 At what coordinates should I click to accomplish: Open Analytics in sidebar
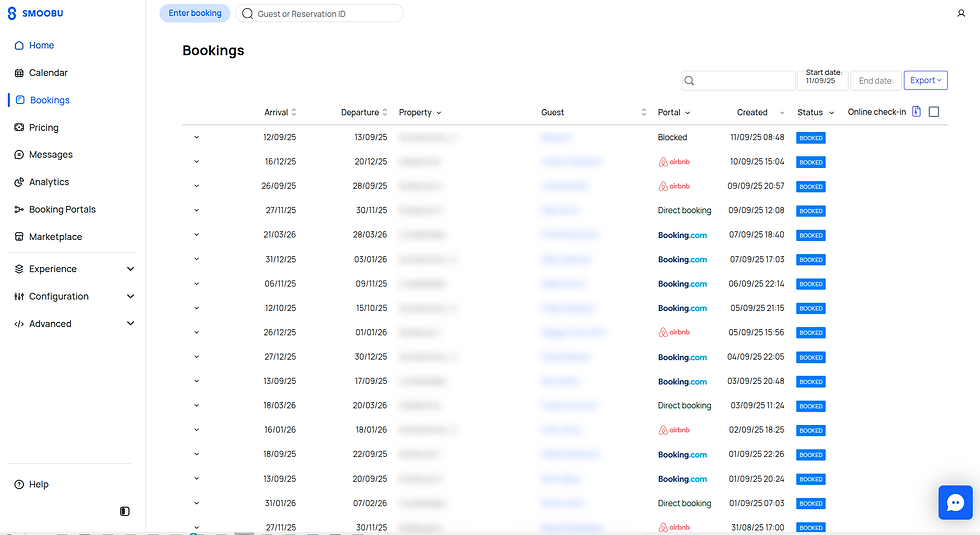49,182
